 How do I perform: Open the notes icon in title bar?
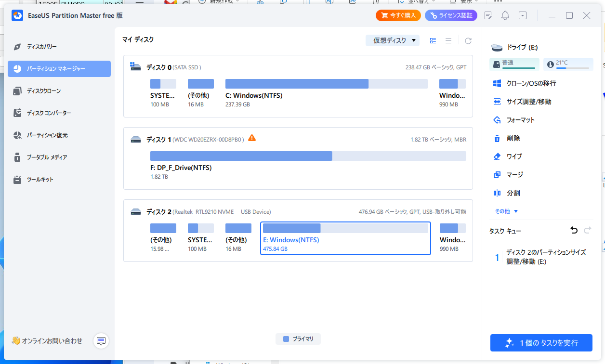pyautogui.click(x=488, y=15)
